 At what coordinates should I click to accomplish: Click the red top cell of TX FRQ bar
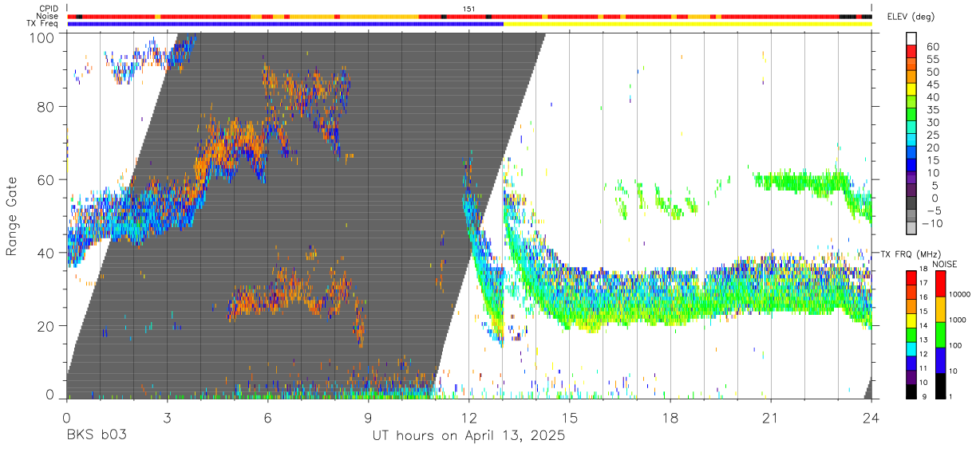point(911,277)
